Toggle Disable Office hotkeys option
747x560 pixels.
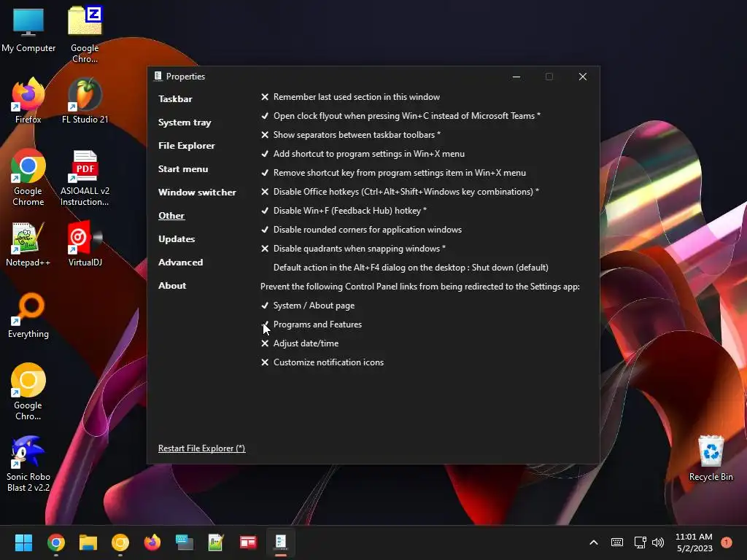(400, 192)
